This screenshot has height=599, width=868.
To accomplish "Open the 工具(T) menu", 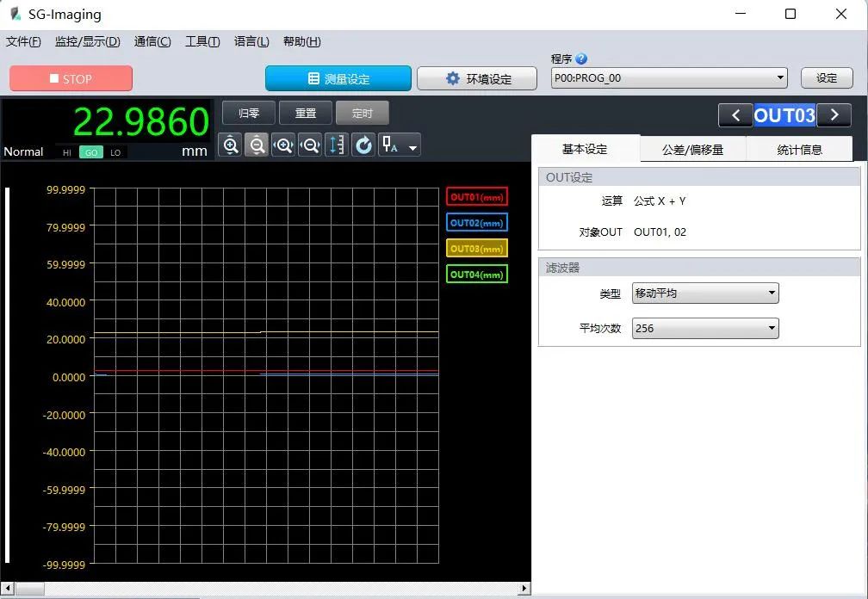I will (202, 41).
